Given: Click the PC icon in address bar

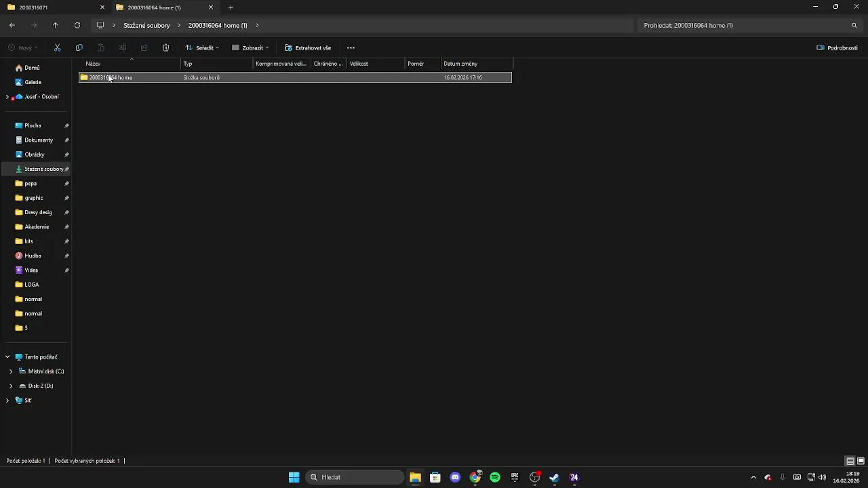Looking at the screenshot, I should [x=100, y=25].
